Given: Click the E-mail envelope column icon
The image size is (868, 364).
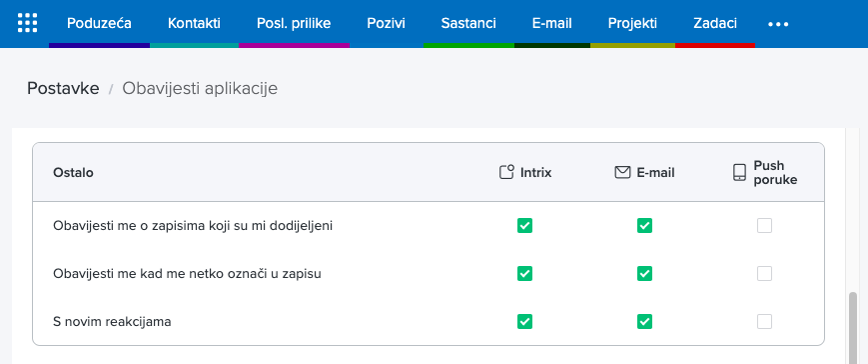Looking at the screenshot, I should tap(622, 172).
